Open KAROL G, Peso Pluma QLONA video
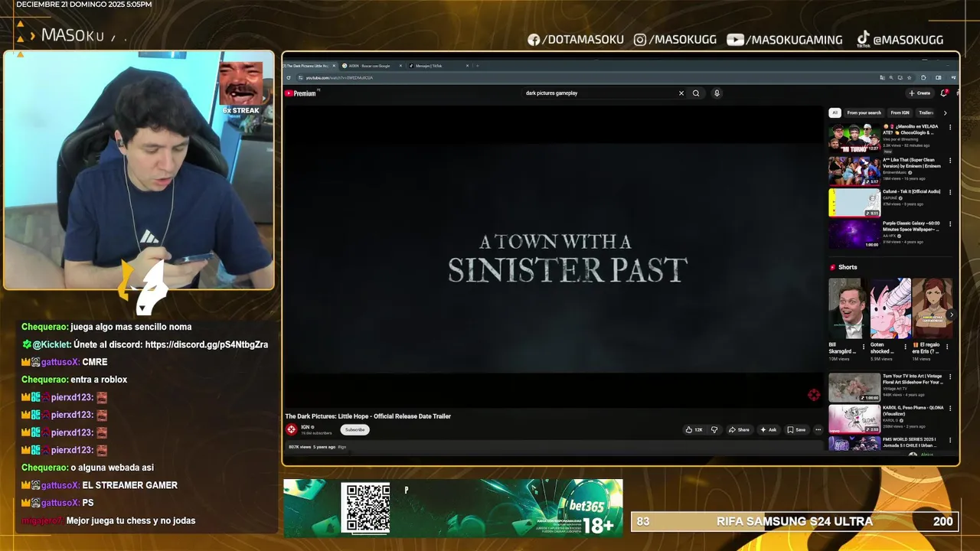The image size is (980, 551). (x=854, y=419)
